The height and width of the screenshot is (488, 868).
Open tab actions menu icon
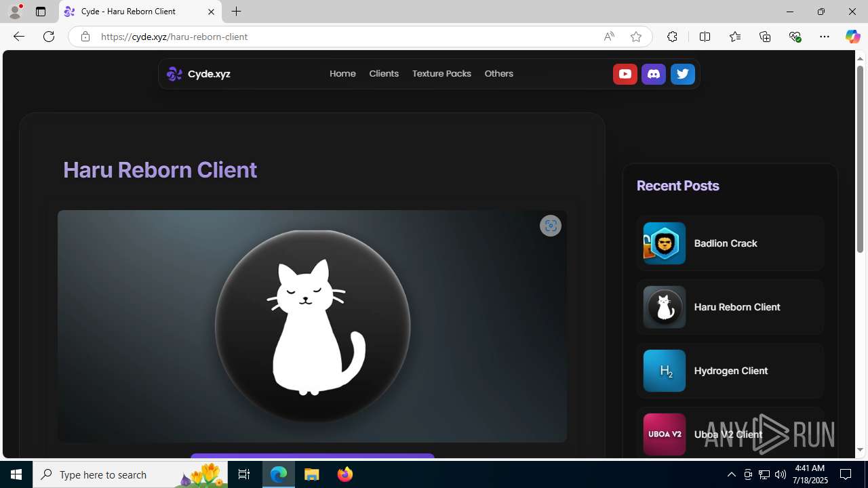point(41,12)
